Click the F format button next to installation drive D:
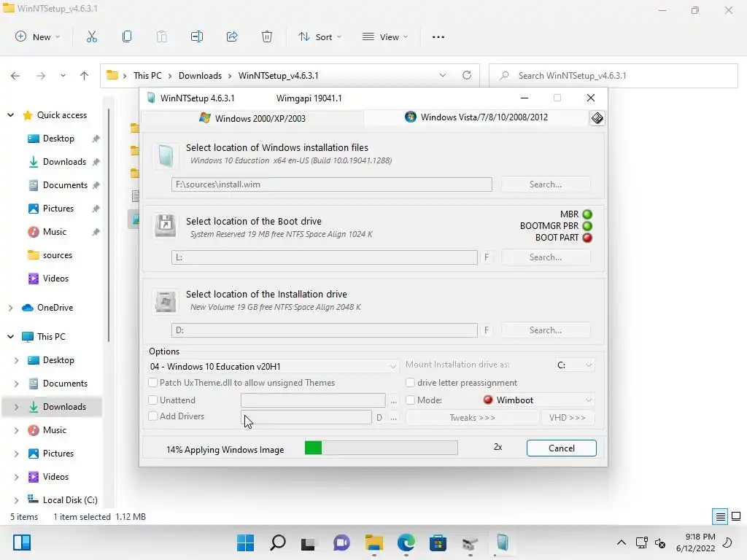This screenshot has height=560, width=747. tap(487, 330)
